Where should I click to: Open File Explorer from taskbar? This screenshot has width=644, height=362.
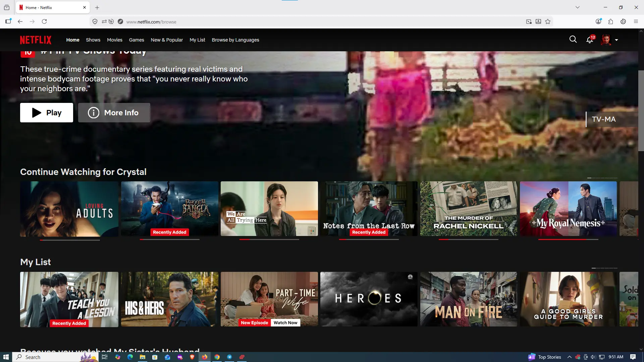143,357
